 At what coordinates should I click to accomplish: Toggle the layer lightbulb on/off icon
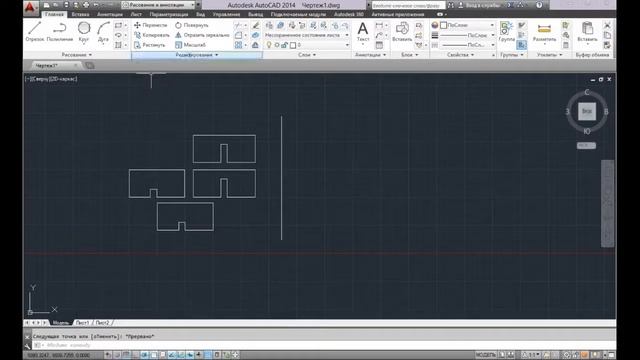tap(269, 45)
